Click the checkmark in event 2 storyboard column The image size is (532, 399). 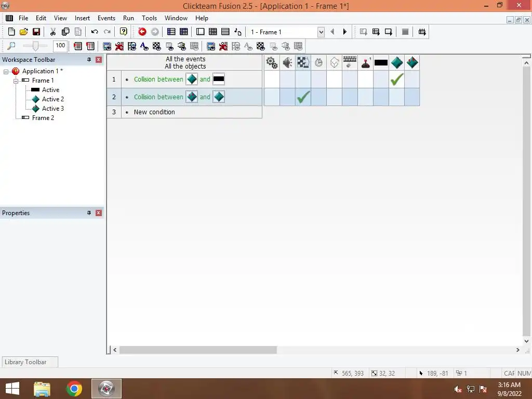(303, 97)
